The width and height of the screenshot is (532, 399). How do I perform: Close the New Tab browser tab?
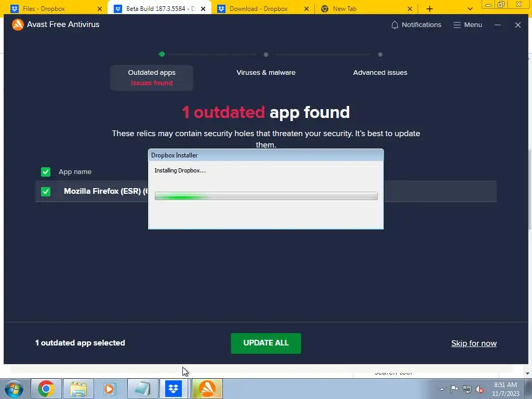[410, 9]
